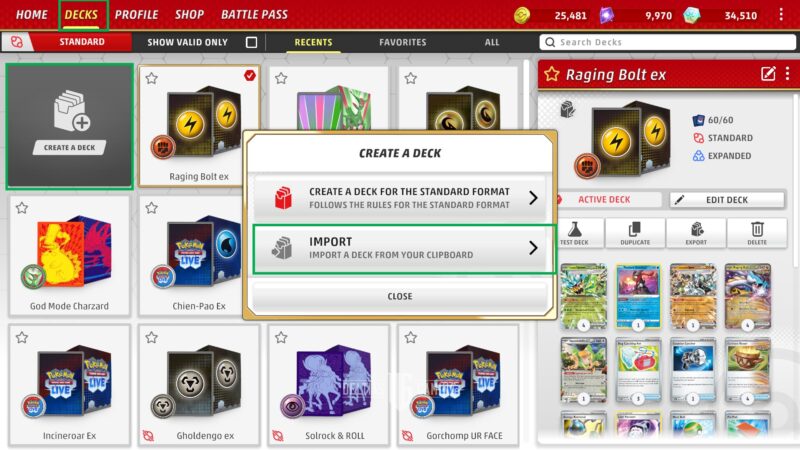Image resolution: width=800 pixels, height=450 pixels.
Task: Toggle the Show Valid Only checkbox
Action: (x=251, y=42)
